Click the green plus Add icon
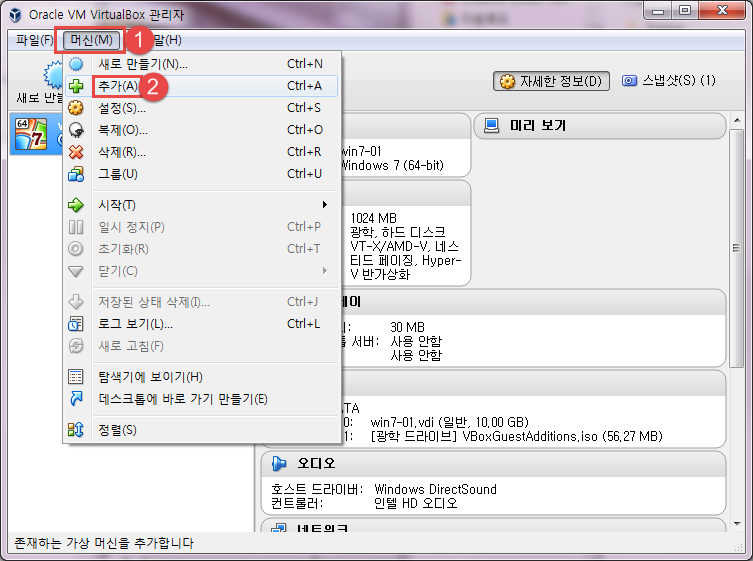Screen dimensions: 753x561 [x=76, y=86]
